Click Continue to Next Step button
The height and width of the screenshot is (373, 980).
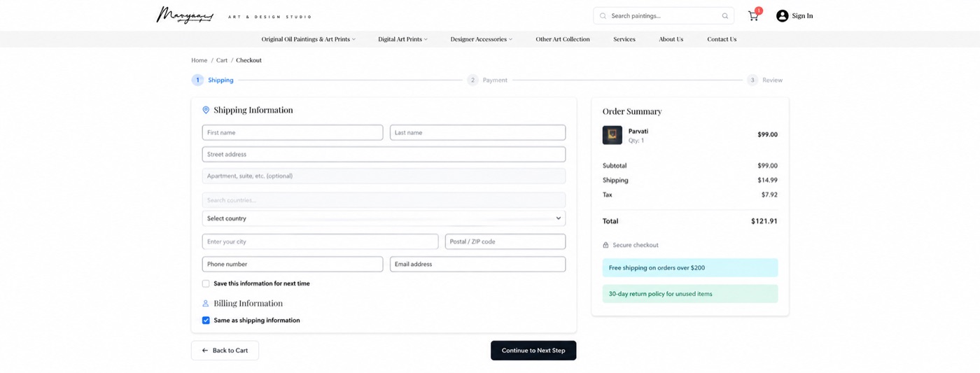pyautogui.click(x=533, y=351)
